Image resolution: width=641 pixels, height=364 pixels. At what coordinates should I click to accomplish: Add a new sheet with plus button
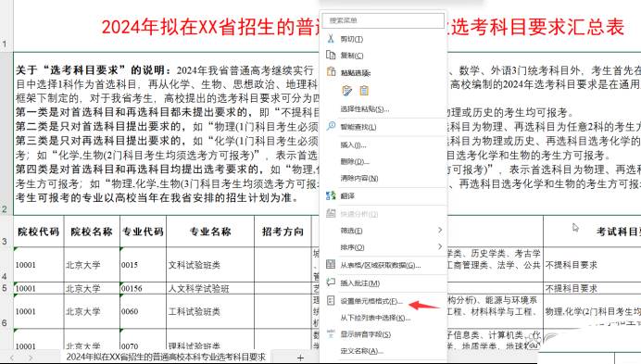click(x=300, y=358)
